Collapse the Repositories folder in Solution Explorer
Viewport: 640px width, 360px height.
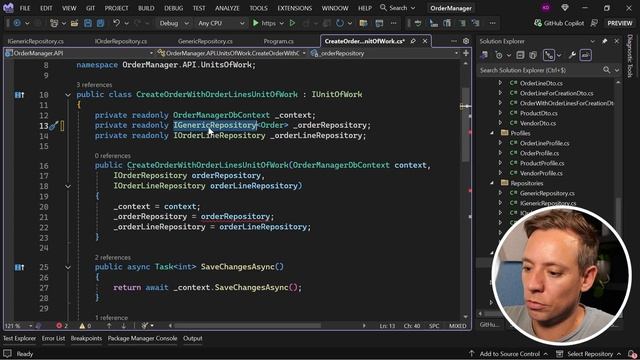tap(492, 183)
